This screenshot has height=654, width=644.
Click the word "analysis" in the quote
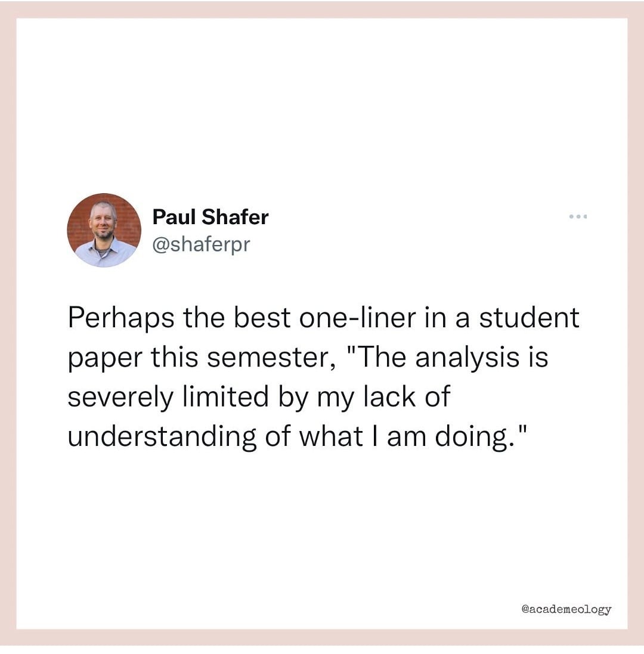[x=459, y=358]
